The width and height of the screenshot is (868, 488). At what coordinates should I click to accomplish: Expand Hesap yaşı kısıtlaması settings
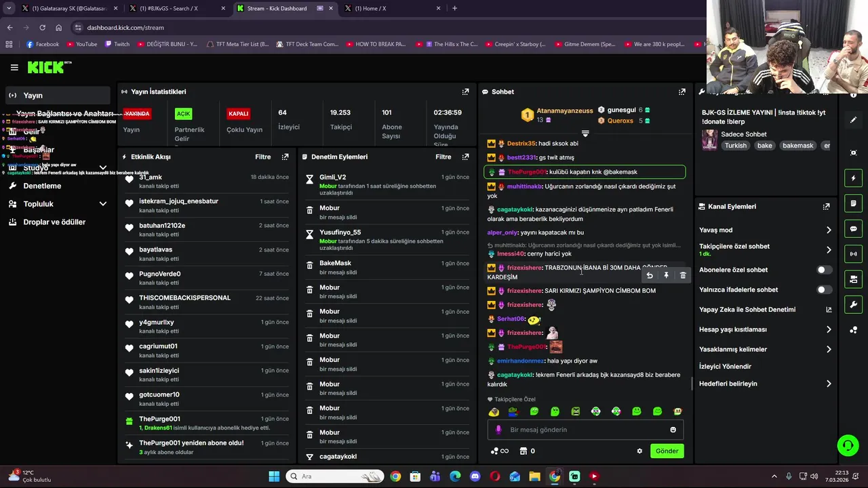pyautogui.click(x=765, y=329)
